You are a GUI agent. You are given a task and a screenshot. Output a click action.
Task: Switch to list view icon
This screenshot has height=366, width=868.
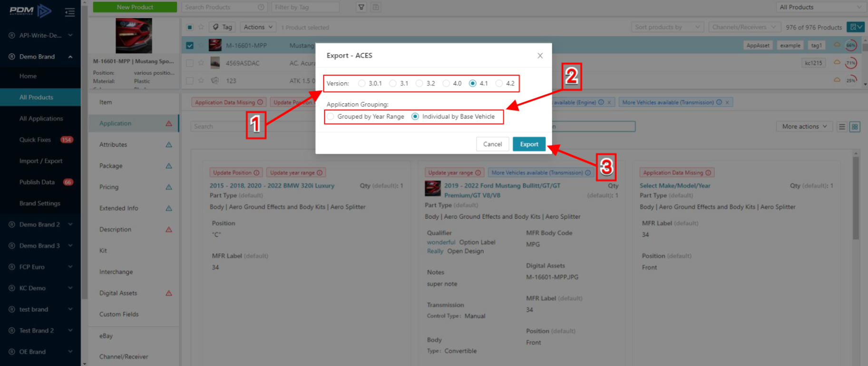(x=842, y=127)
